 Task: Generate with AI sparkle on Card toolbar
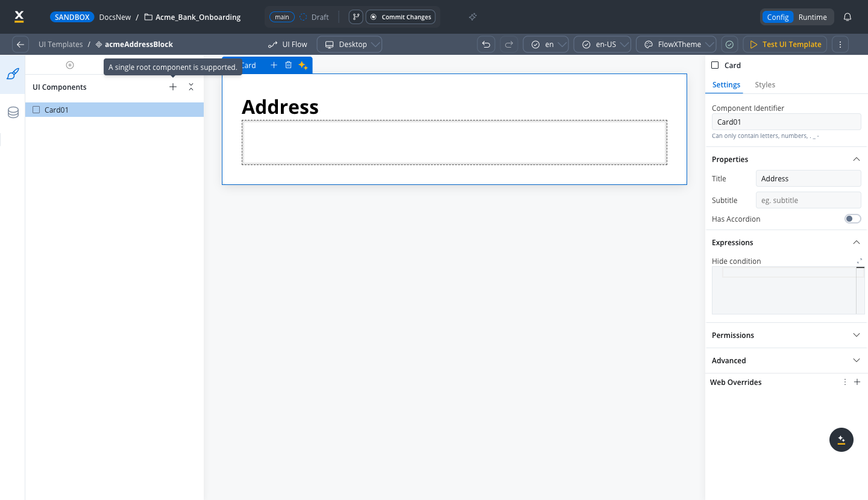[303, 65]
